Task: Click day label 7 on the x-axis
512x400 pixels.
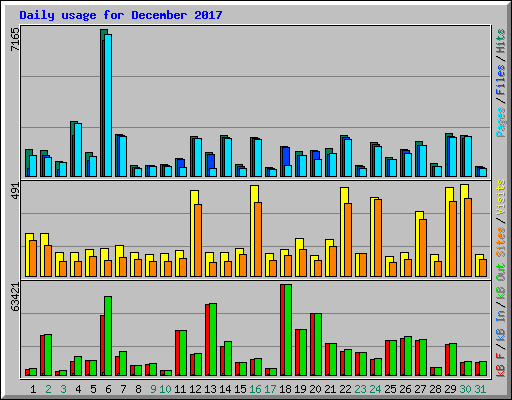Action: click(123, 389)
